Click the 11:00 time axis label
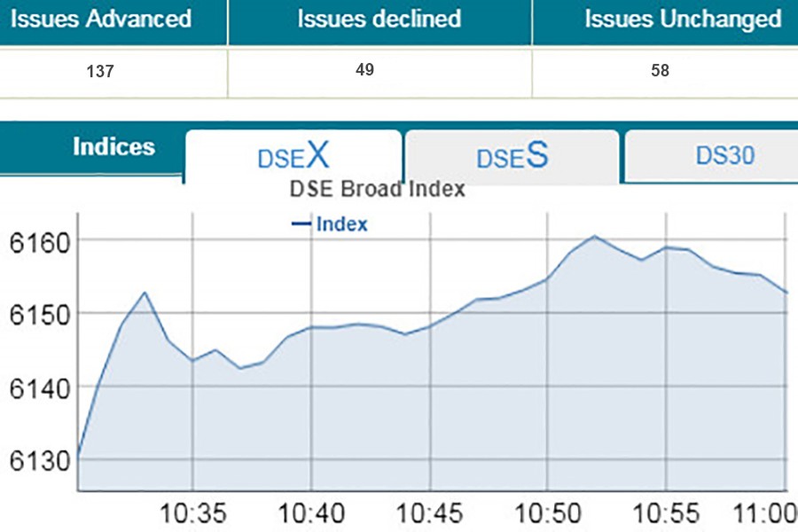The width and height of the screenshot is (798, 532). pyautogui.click(x=768, y=512)
